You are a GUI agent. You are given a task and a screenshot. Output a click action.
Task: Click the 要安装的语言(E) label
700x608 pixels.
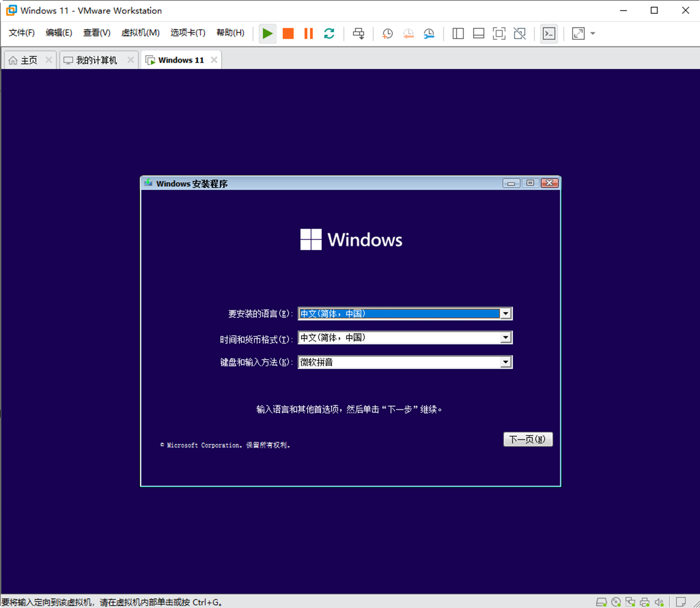[261, 314]
